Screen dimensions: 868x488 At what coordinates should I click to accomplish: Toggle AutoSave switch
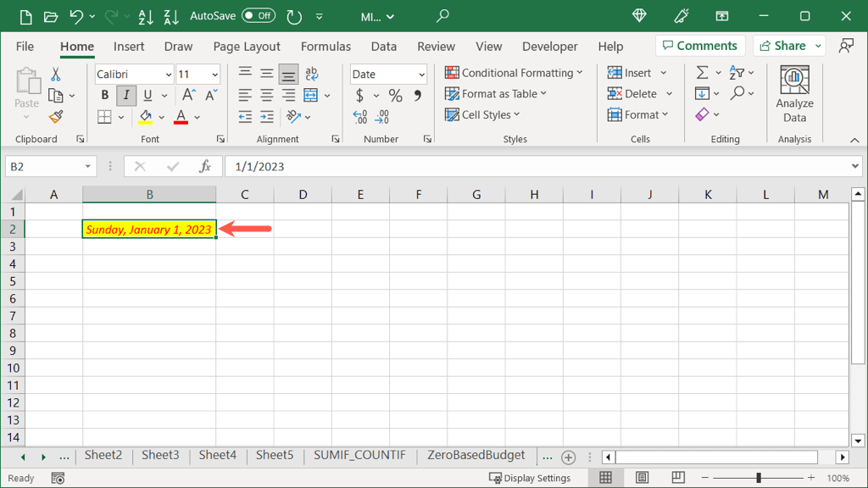(259, 16)
